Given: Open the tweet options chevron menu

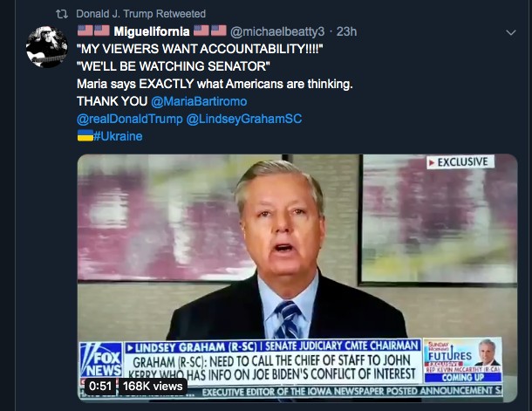Looking at the screenshot, I should pyautogui.click(x=510, y=32).
